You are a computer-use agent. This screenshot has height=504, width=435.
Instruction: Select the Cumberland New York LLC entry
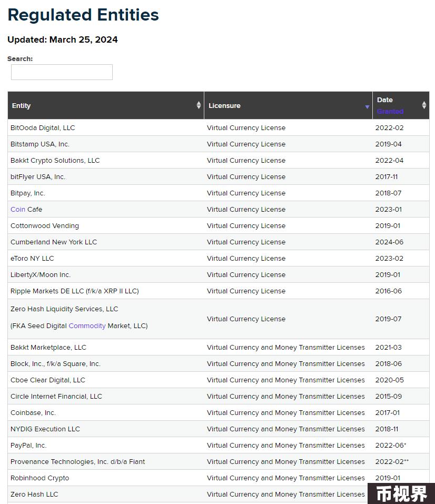click(x=54, y=242)
